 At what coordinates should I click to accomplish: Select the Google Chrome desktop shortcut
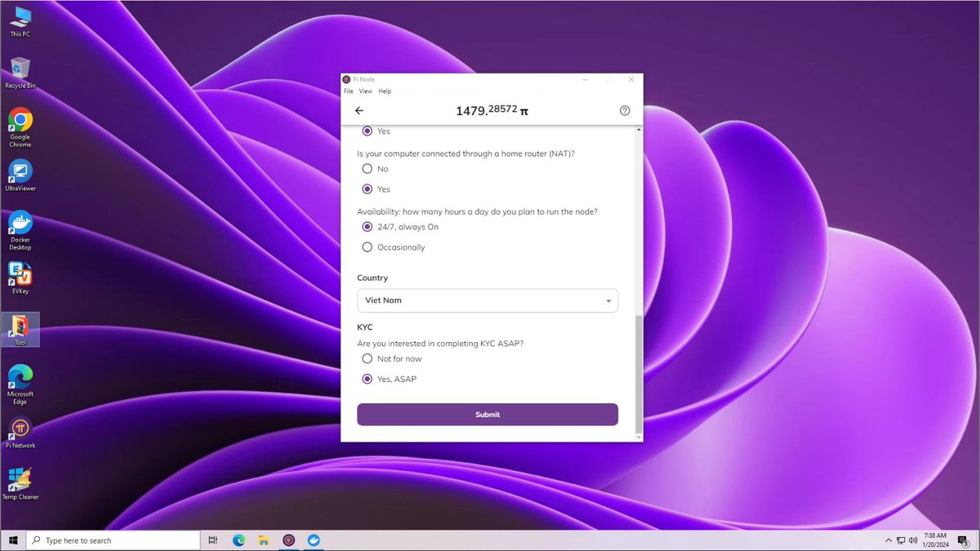(x=20, y=128)
